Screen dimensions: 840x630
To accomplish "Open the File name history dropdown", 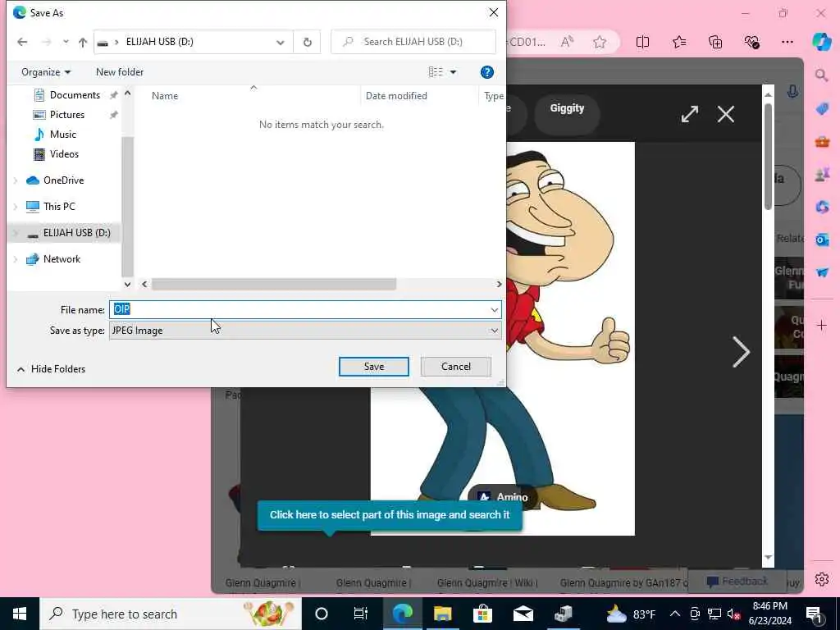I will pyautogui.click(x=494, y=309).
